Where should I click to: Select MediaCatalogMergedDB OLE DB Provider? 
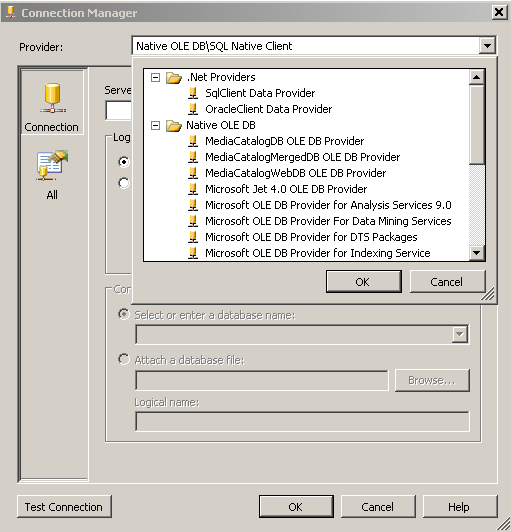coord(302,157)
